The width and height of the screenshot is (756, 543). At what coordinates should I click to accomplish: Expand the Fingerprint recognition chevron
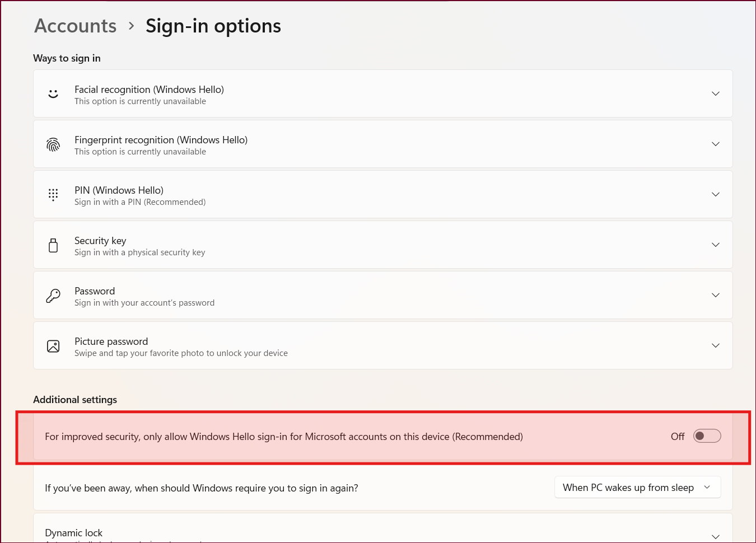pyautogui.click(x=716, y=144)
